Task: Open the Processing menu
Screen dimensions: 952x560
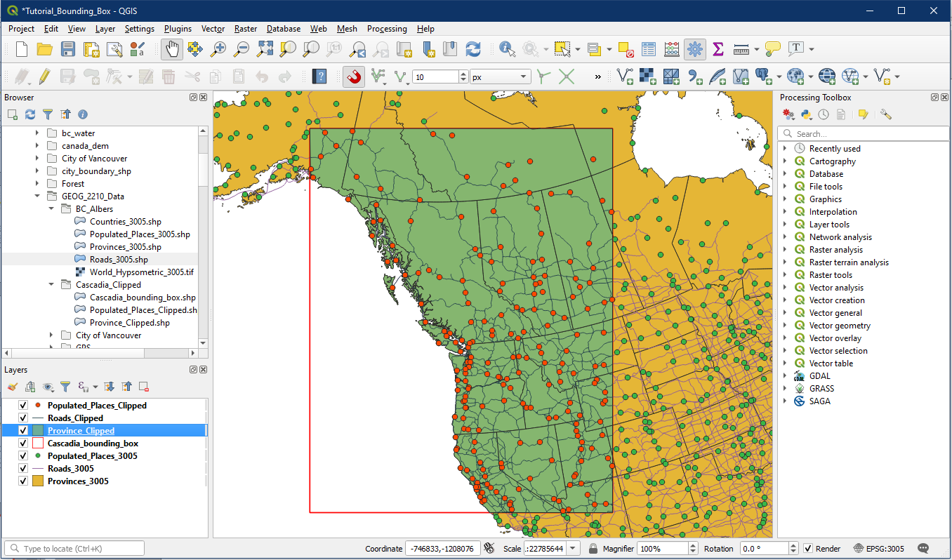Action: (x=386, y=29)
